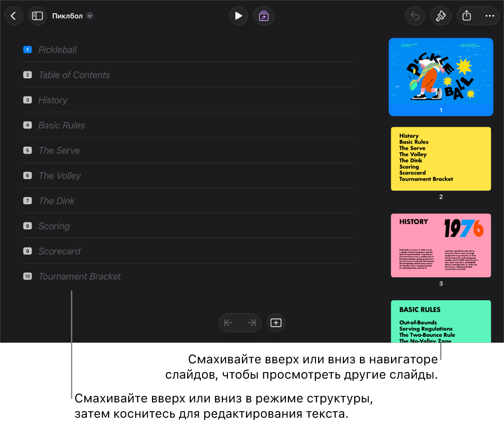Select The Serve outline entry
The width and height of the screenshot is (504, 424).
pos(59,150)
